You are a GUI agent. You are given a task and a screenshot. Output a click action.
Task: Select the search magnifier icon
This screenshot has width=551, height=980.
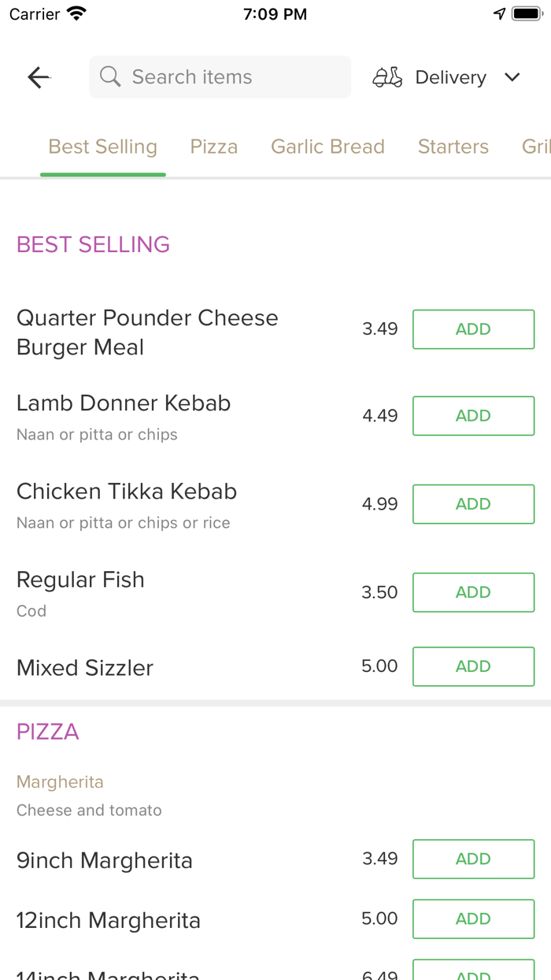pos(109,76)
